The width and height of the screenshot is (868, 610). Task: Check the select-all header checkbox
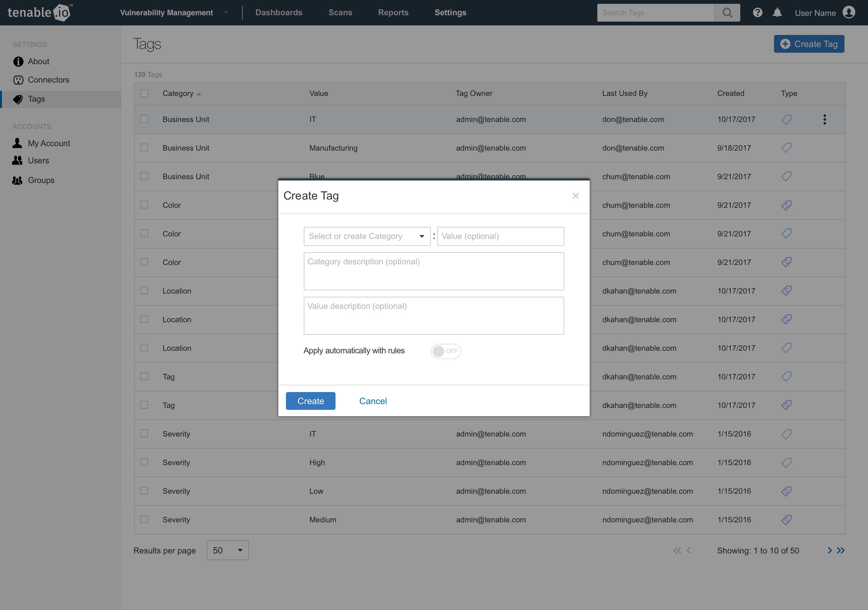[145, 93]
